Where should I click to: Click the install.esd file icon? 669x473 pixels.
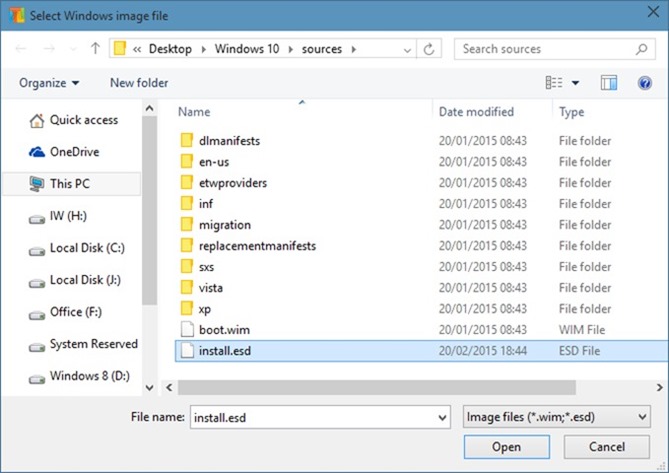click(x=187, y=350)
